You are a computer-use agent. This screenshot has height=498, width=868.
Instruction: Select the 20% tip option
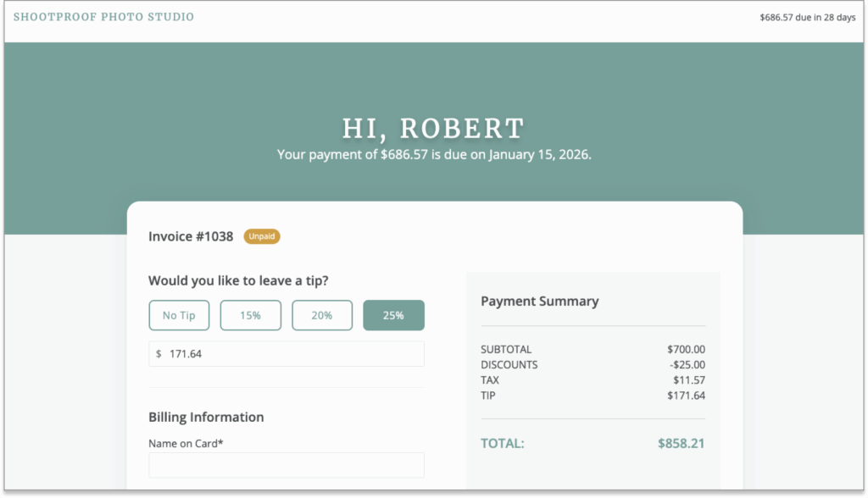(x=321, y=314)
